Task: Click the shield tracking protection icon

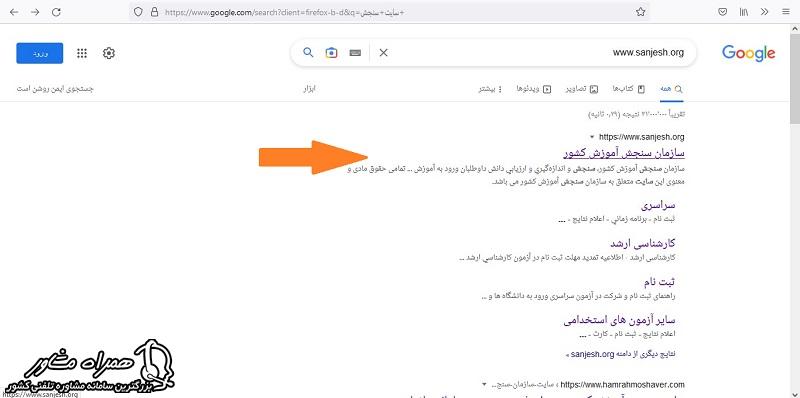Action: coord(138,12)
